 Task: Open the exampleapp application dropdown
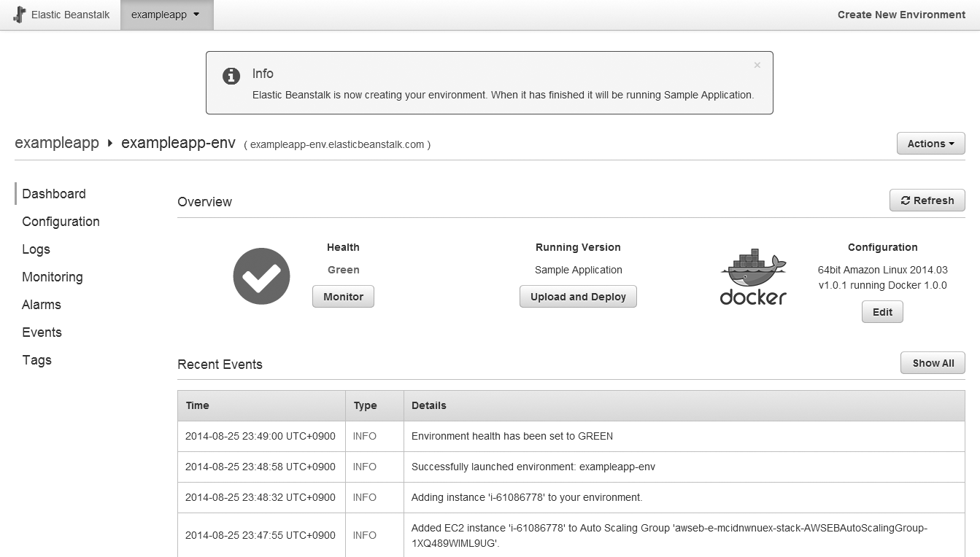tap(166, 15)
